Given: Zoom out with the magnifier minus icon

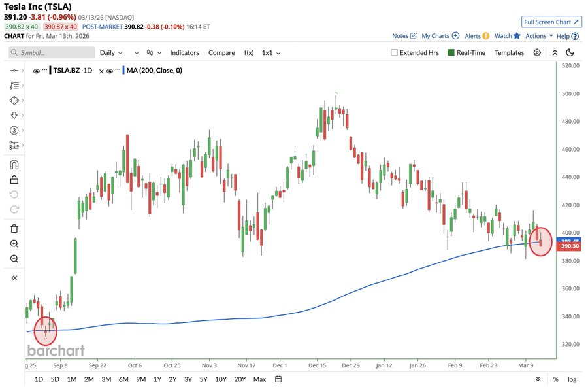Looking at the screenshot, I should pos(14,259).
